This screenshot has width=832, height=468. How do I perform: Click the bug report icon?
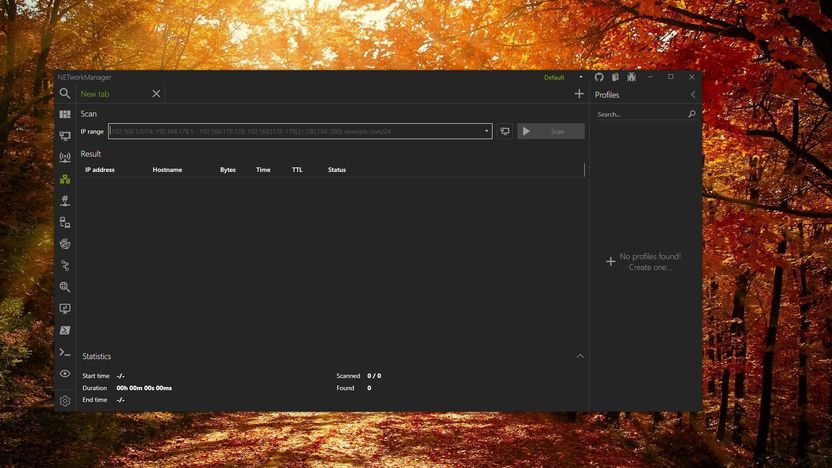[x=631, y=77]
